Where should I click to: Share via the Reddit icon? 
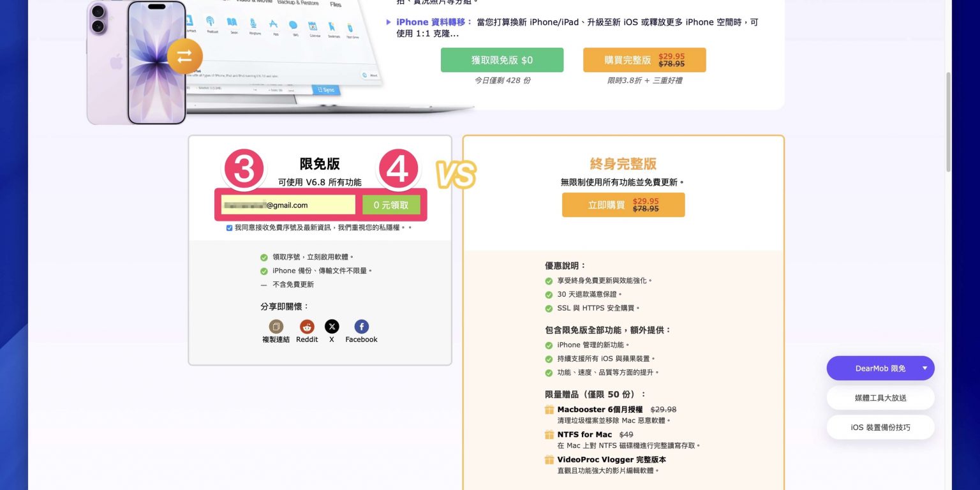pos(307,327)
